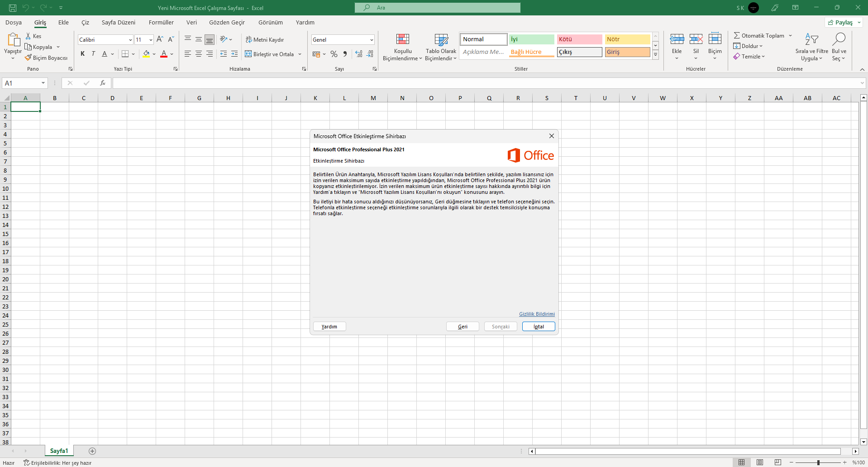Click the increase indent icon
This screenshot has width=868, height=467.
pyautogui.click(x=234, y=54)
